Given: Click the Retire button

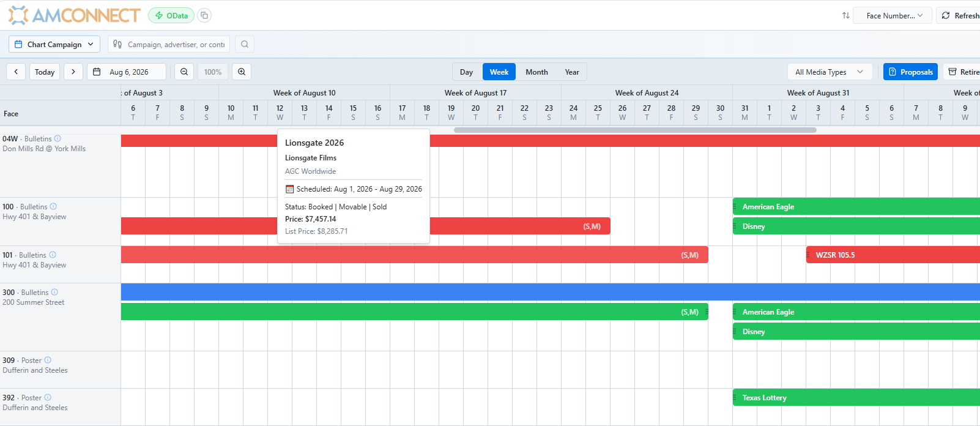Looking at the screenshot, I should click(962, 72).
